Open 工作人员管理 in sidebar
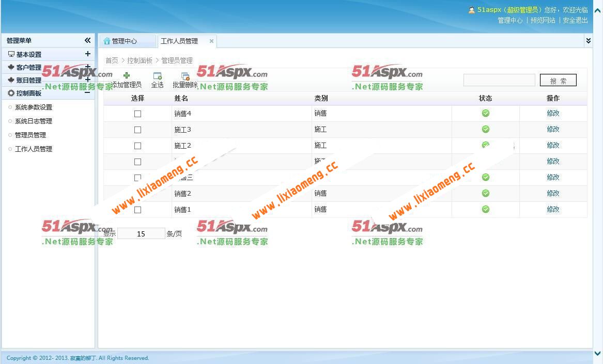603x364 pixels. coord(34,149)
